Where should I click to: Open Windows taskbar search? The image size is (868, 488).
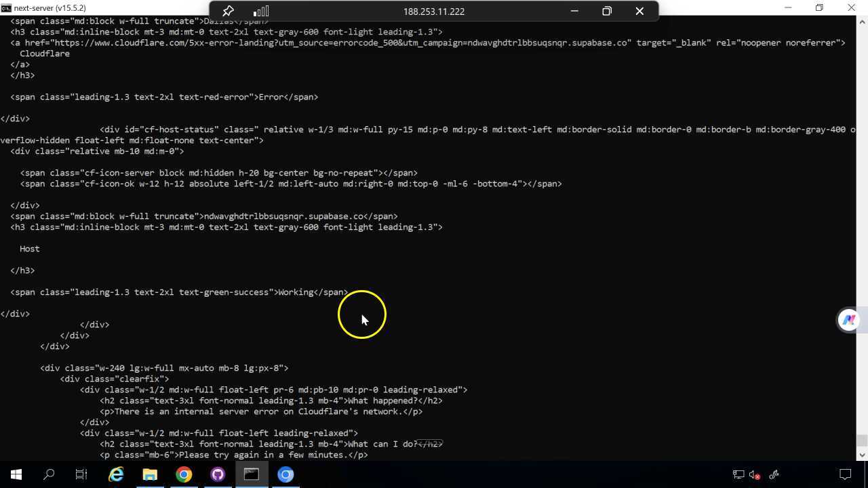(49, 474)
